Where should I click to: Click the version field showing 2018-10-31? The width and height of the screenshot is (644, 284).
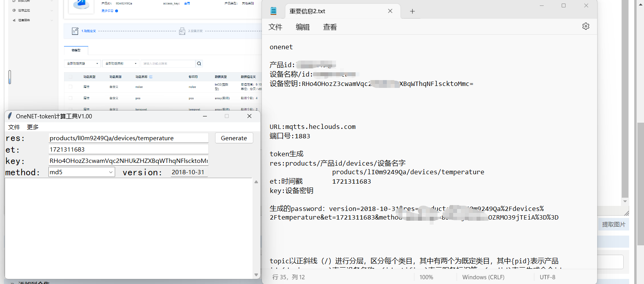coord(189,172)
